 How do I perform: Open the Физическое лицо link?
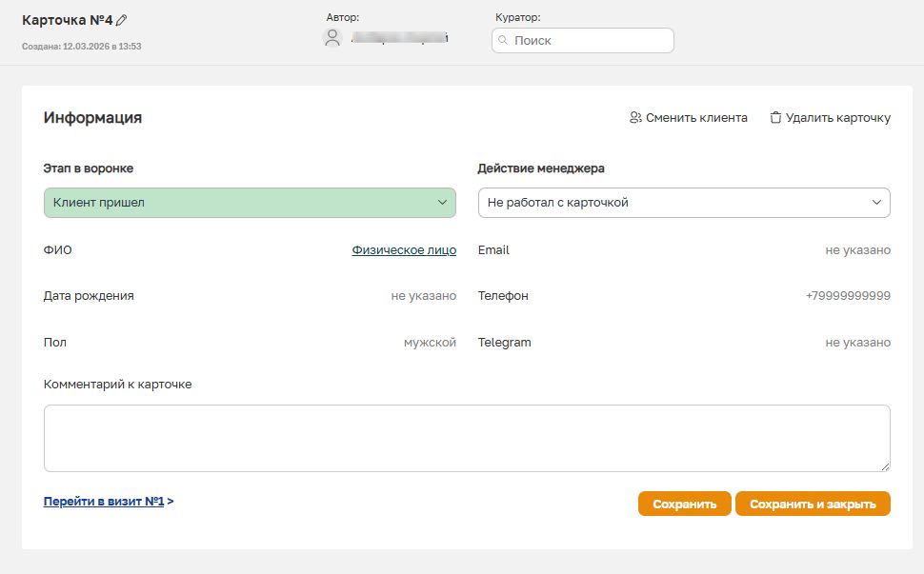404,250
